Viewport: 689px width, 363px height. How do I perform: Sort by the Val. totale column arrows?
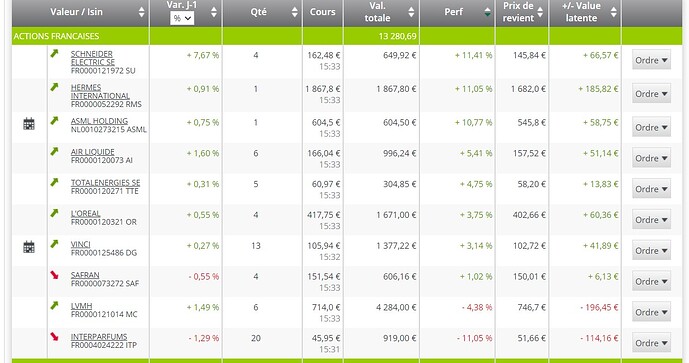pyautogui.click(x=411, y=12)
